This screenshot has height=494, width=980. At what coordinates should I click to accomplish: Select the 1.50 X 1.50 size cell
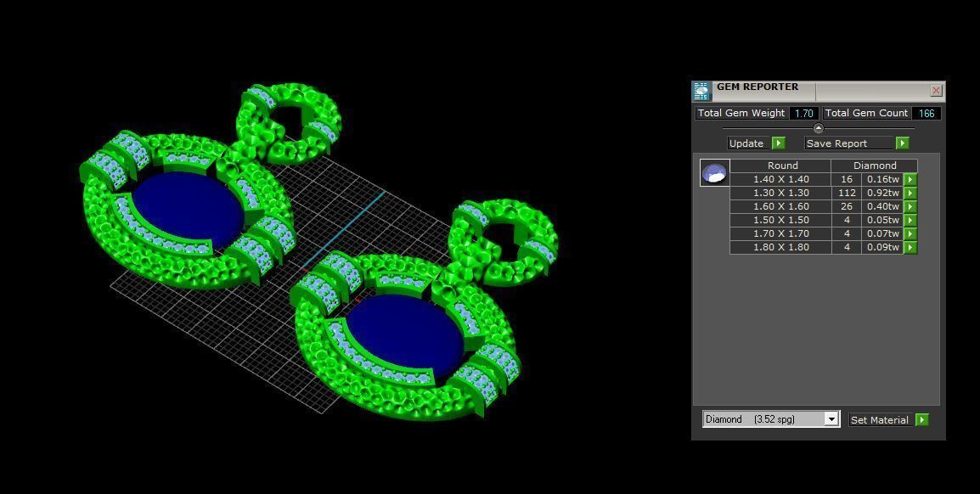pos(780,220)
